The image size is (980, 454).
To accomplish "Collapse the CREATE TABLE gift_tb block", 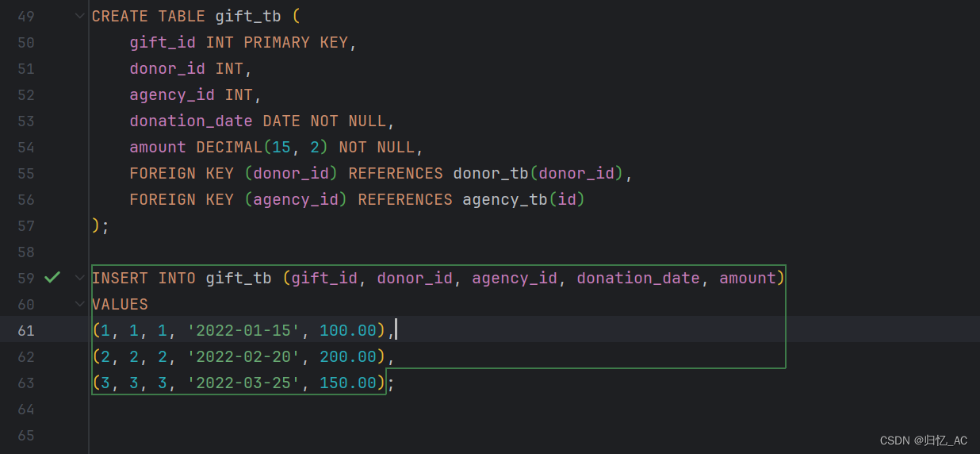I will click(79, 16).
